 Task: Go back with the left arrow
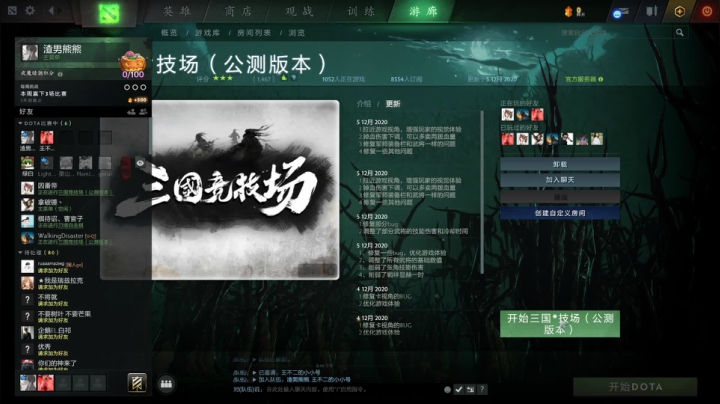(x=51, y=10)
